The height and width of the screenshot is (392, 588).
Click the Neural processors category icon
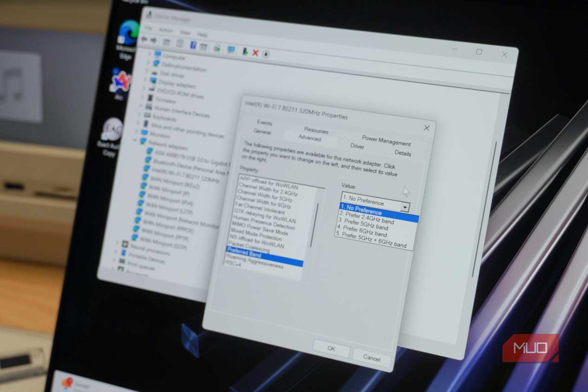coord(125,243)
